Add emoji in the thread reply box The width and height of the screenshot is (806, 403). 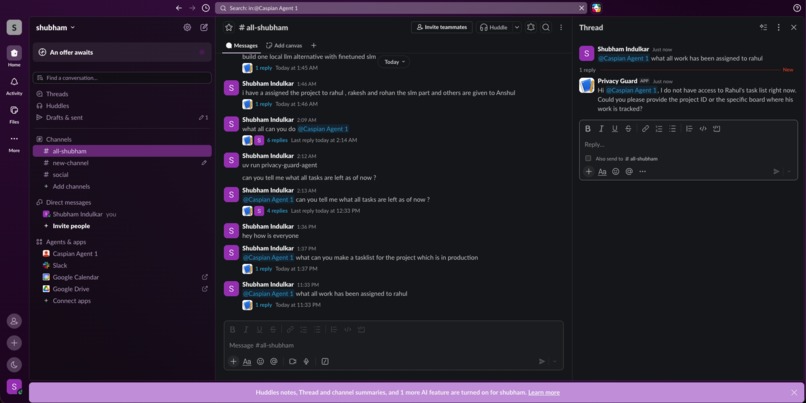(615, 171)
